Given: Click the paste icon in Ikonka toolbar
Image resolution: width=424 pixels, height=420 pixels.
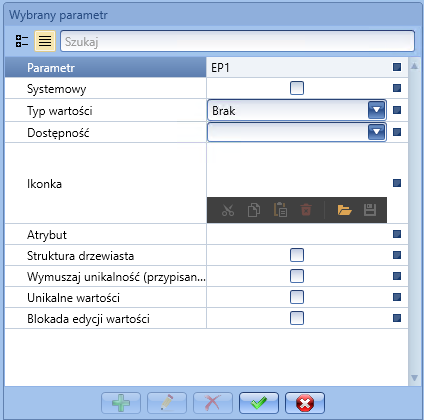Looking at the screenshot, I should pos(280,210).
